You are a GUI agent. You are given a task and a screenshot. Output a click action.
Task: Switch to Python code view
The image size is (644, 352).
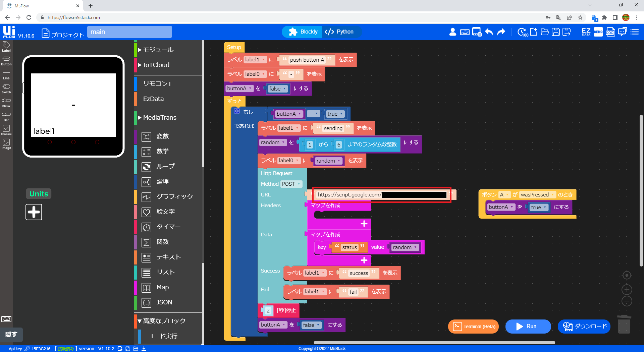pos(339,32)
